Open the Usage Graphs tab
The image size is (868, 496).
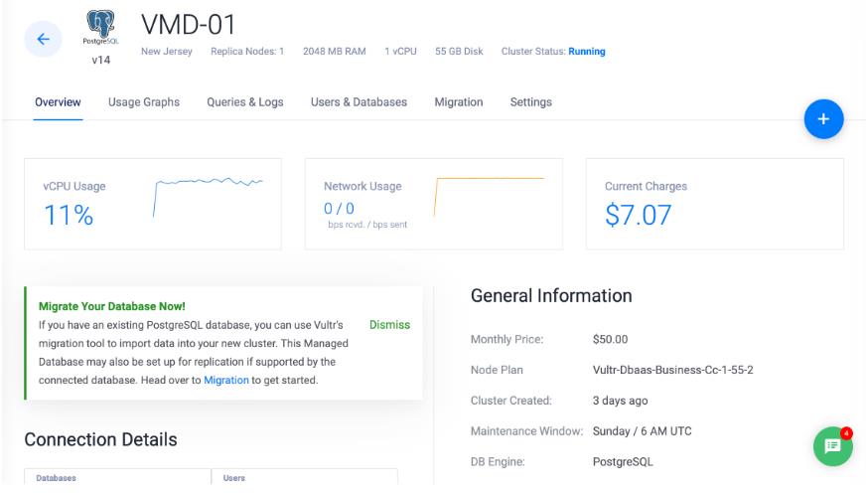tap(144, 102)
